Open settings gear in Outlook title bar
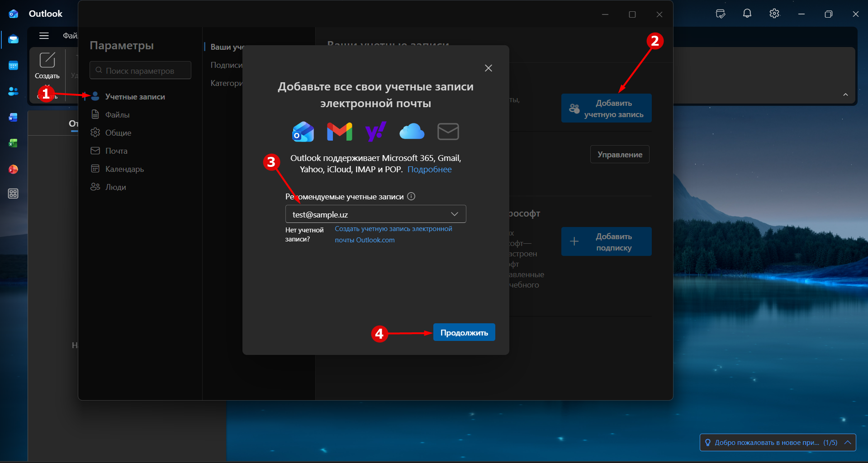 (774, 14)
